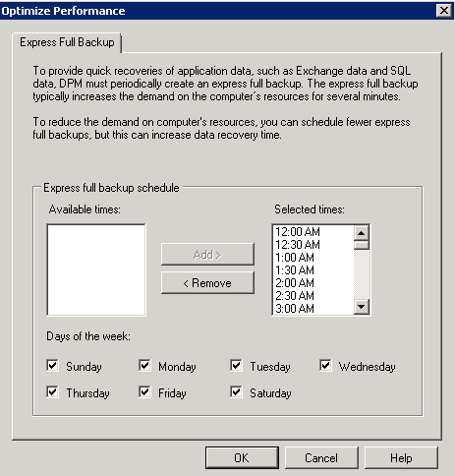Toggle the Tuesday checkbox
Image resolution: width=455 pixels, height=476 pixels.
(236, 365)
